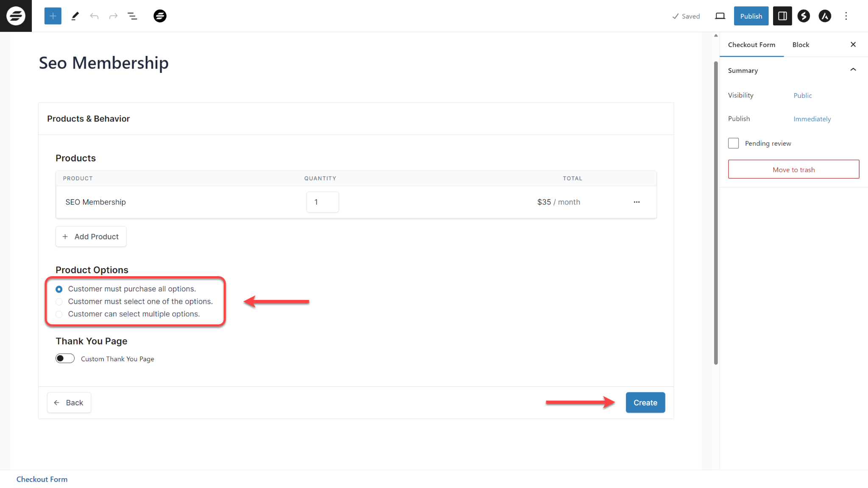Expand the Summary panel

click(854, 70)
